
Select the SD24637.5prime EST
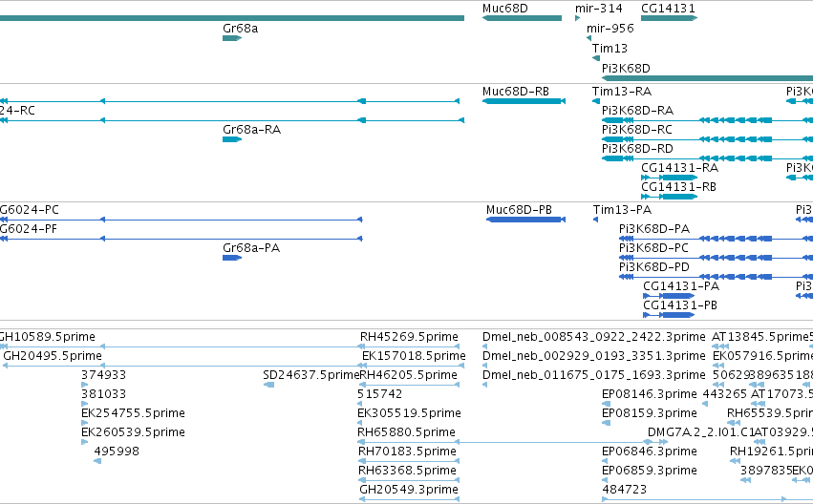311,375
